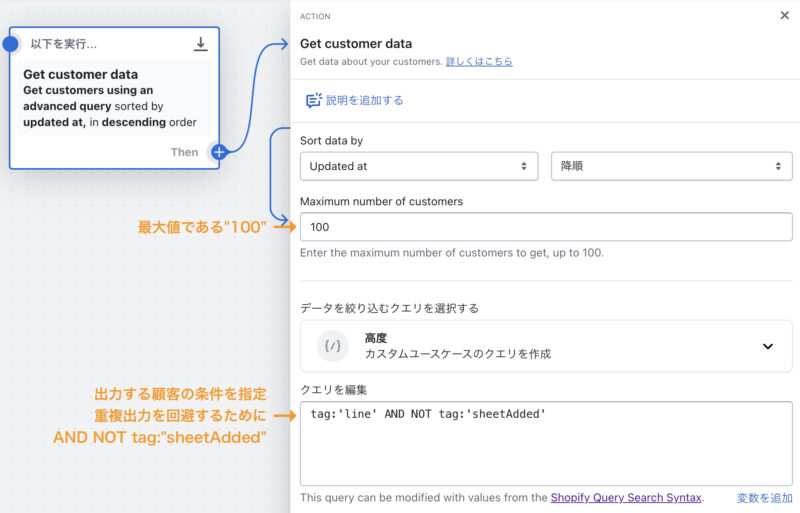The image size is (800, 513).
Task: Click the Get customer data panel heading
Action: [x=356, y=43]
